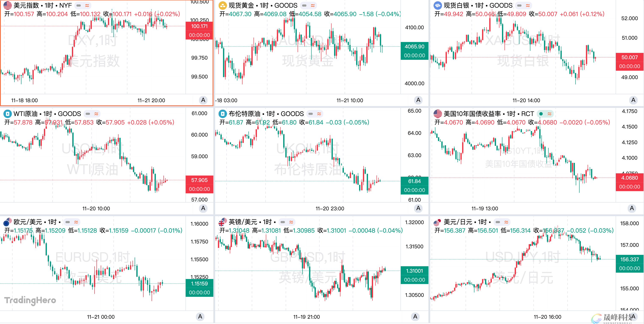Viewport: 644px width, 324px height.
Task: Open the 美国10年国债收益率 symbol title
Action: pyautogui.click(x=488, y=114)
